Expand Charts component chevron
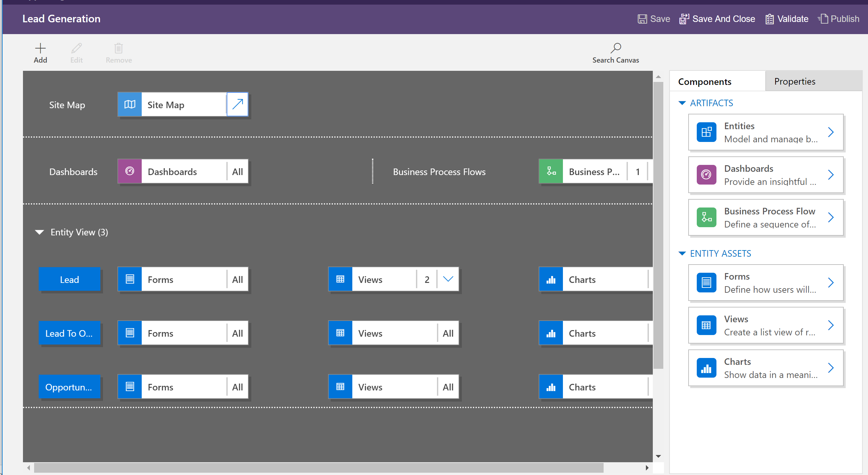The height and width of the screenshot is (475, 868). [831, 368]
